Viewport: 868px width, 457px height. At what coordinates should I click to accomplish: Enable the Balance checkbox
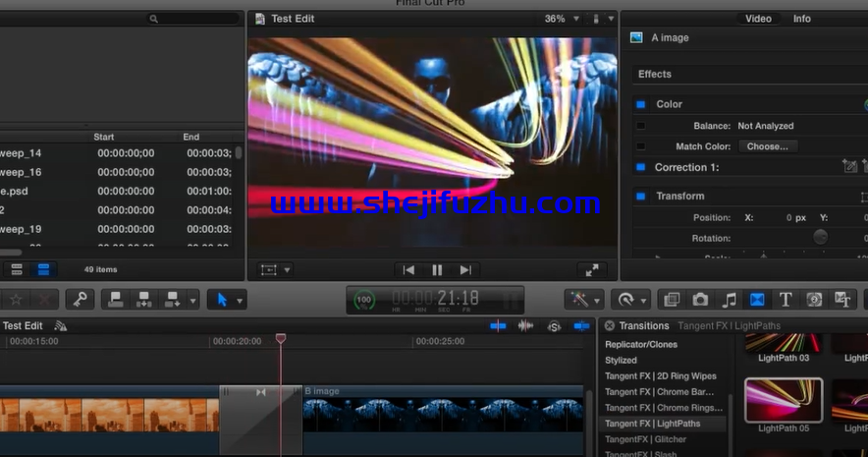coord(640,126)
